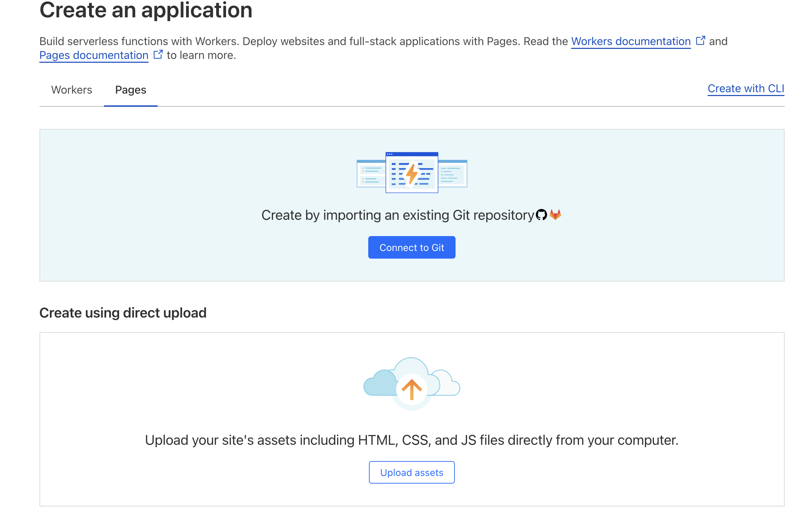Click 'Create by importing an existing Git repository' text

pos(398,215)
